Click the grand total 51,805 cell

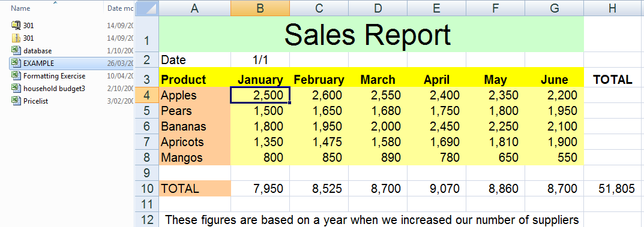click(613, 189)
